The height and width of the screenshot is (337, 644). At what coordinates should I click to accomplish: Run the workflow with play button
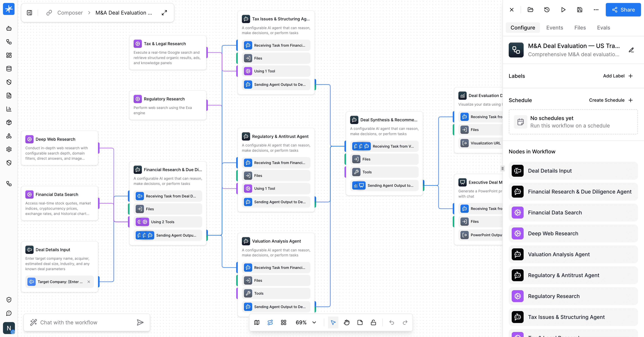[563, 10]
